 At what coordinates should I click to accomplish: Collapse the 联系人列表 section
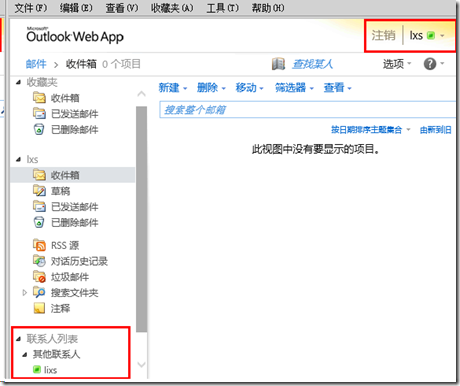tap(18, 339)
